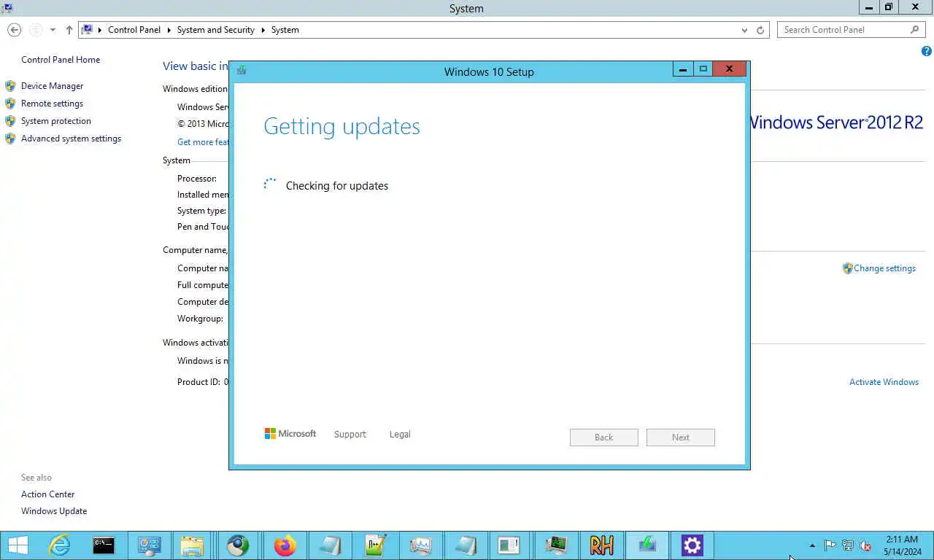Open File Explorer from the taskbar
This screenshot has width=934, height=560.
click(x=192, y=545)
